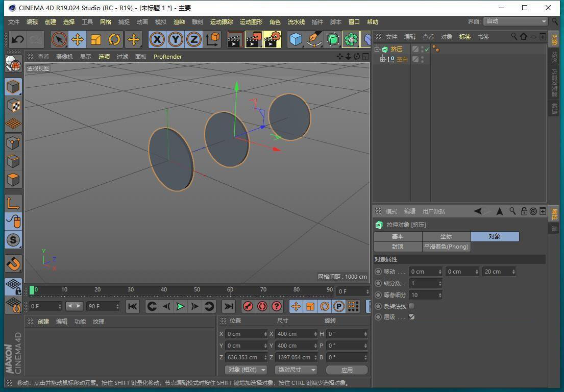The width and height of the screenshot is (564, 392).
Task: Render the active view clapperboard icon
Action: coord(235,39)
